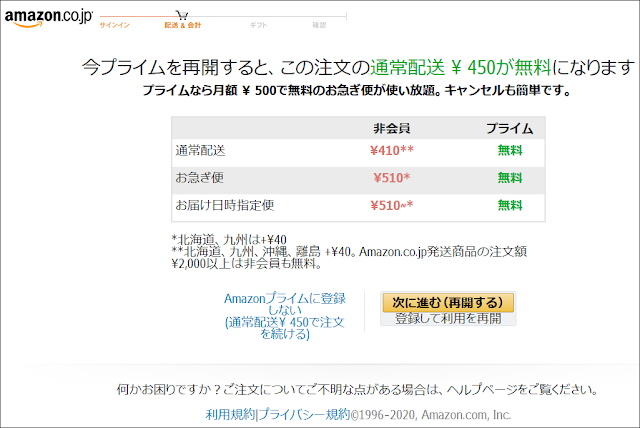640x428 pixels.
Task: Select the ギフト step label
Action: coord(258,25)
